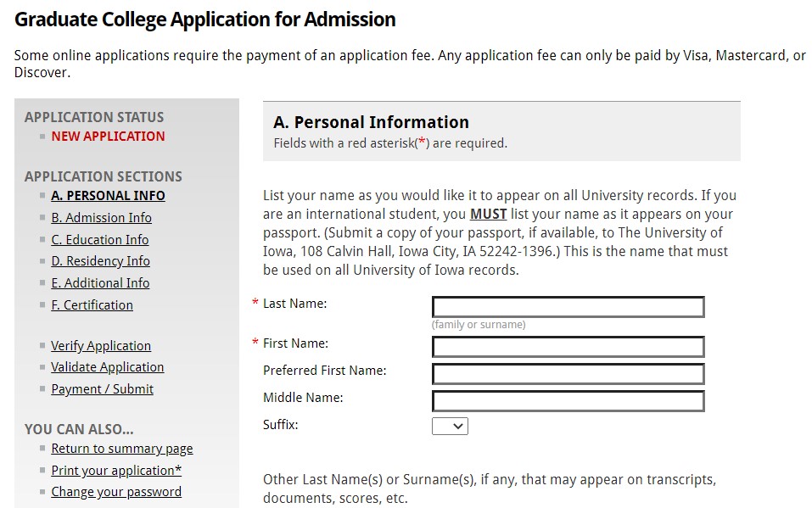Select Validate Application

107,366
